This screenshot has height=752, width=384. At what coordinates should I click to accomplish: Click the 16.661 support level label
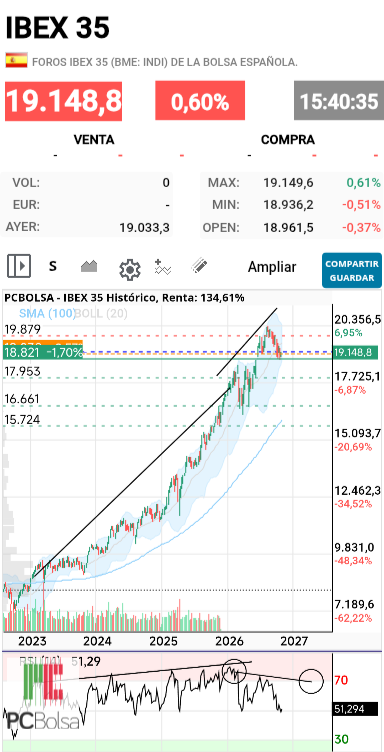(x=22, y=399)
